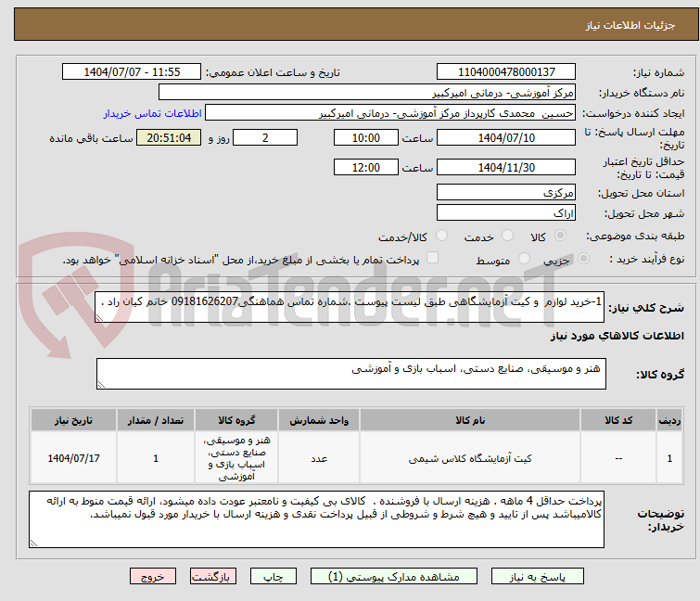Screen dimensions: 700x601
Task: Click the announcement date field 1404/07/07 - 11:55
Action: (x=132, y=72)
